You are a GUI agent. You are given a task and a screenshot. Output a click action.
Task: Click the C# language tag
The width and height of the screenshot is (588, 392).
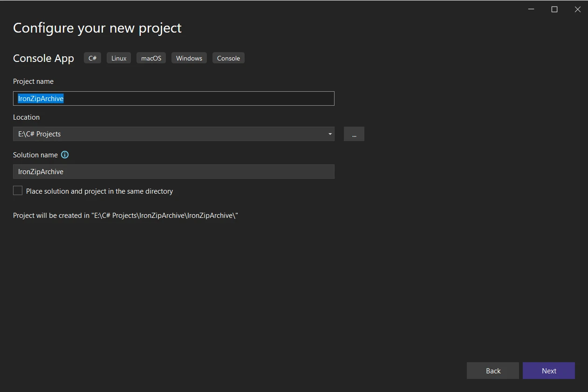click(92, 58)
